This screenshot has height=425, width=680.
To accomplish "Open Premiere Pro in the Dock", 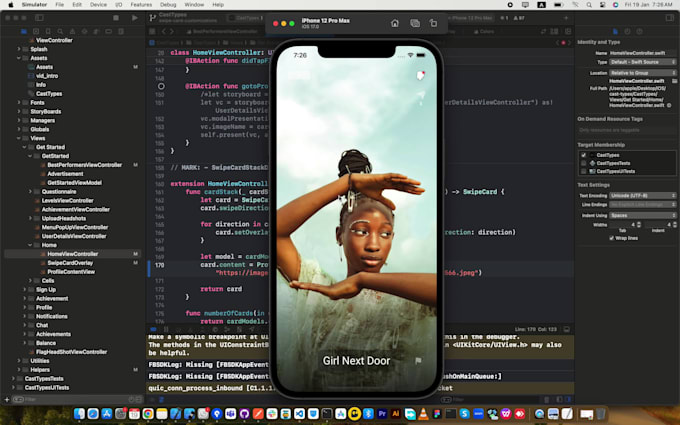I will (x=382, y=414).
